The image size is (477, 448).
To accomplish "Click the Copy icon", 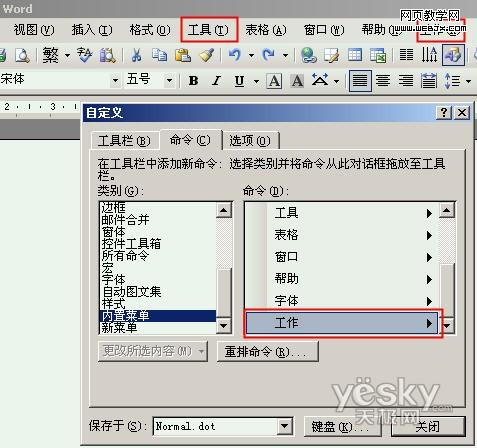I will (x=159, y=55).
